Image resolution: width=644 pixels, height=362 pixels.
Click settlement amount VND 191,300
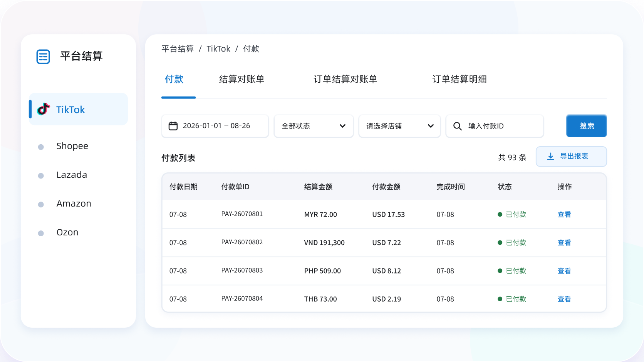(x=324, y=243)
